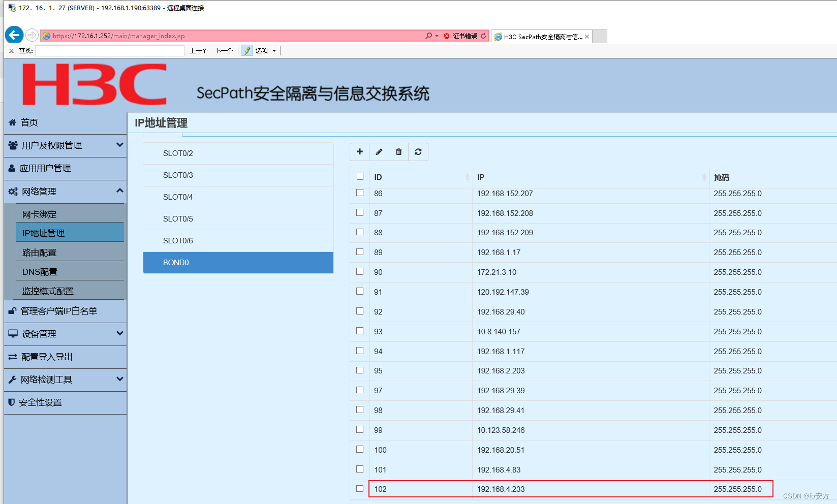
Task: Click 上一个 previous find button
Action: (x=198, y=51)
